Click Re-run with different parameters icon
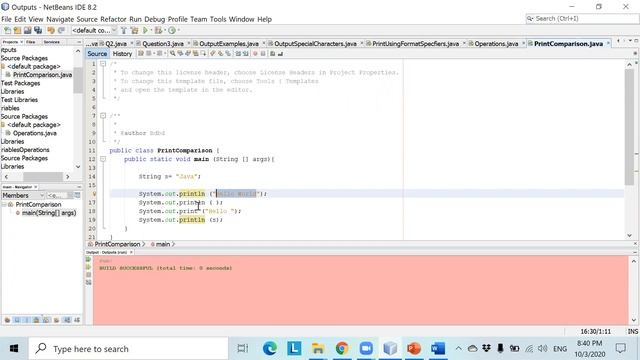The height and width of the screenshot is (360, 640). tap(89, 267)
